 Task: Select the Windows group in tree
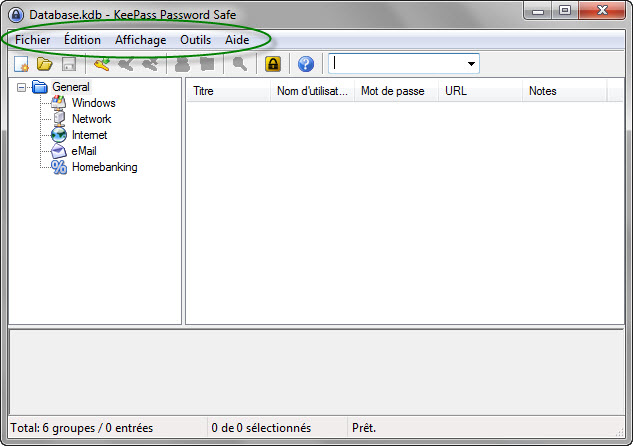pos(93,103)
